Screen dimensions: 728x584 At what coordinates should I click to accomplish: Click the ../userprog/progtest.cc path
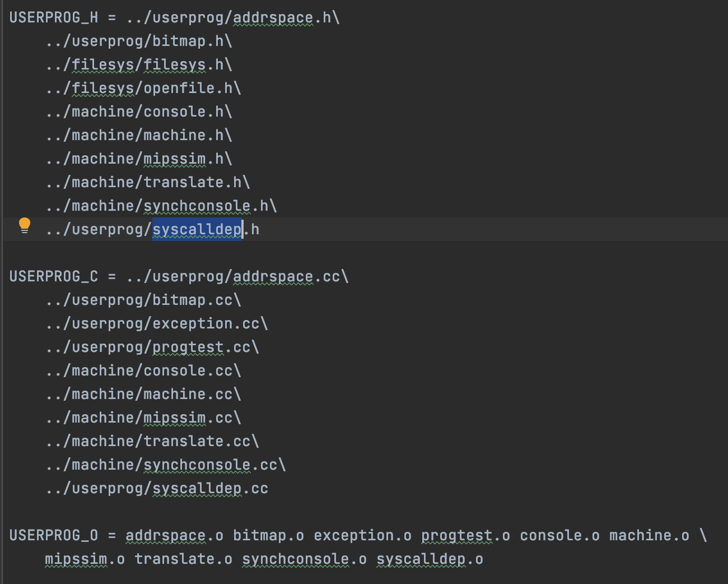tap(152, 347)
